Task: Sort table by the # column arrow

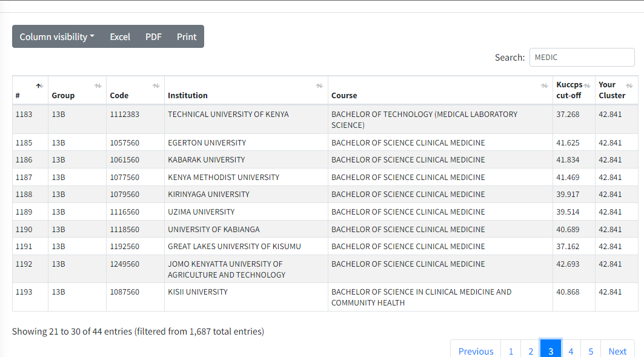Action: coord(39,86)
